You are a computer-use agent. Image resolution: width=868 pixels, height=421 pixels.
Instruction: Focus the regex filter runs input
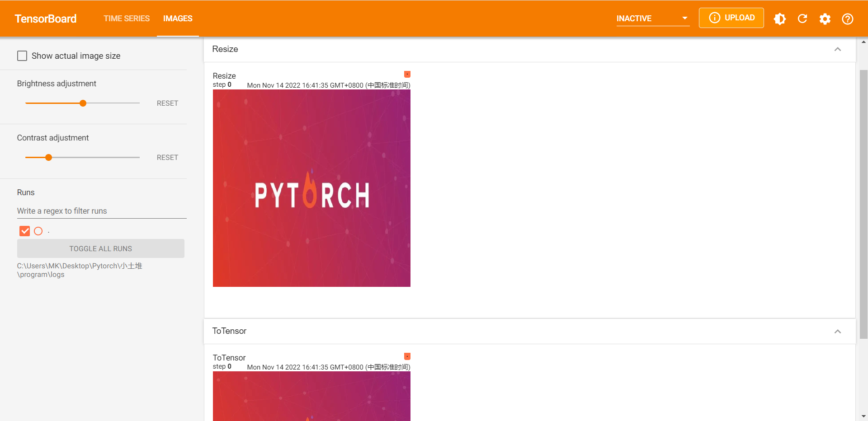tap(102, 211)
